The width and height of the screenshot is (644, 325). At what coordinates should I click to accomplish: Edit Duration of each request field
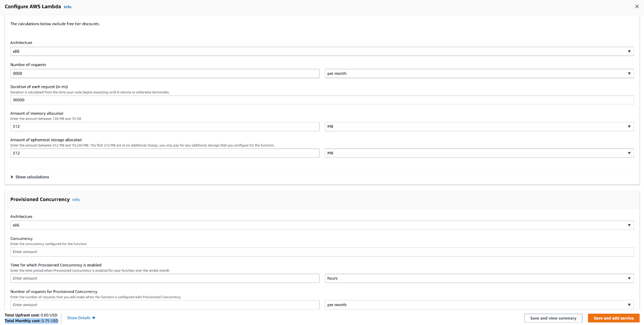[x=322, y=100]
